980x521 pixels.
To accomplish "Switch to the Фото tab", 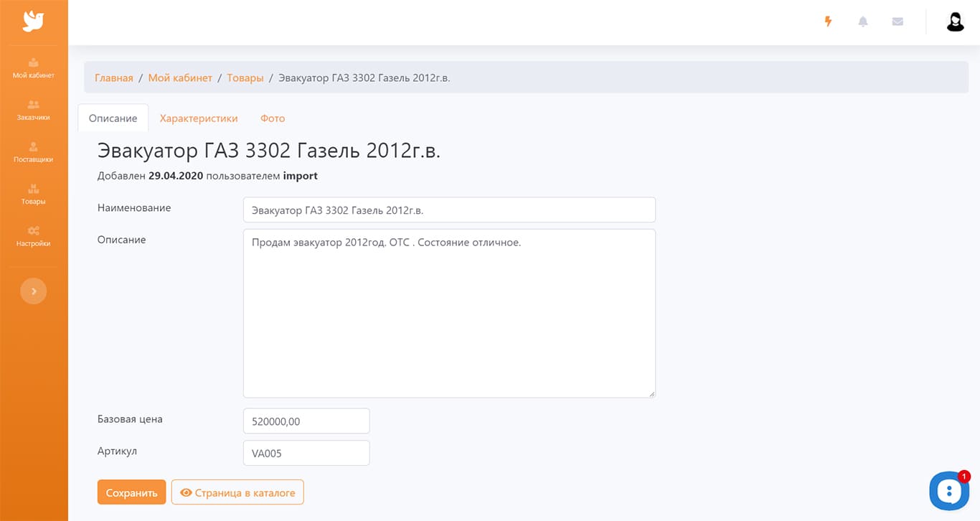I will pos(273,118).
